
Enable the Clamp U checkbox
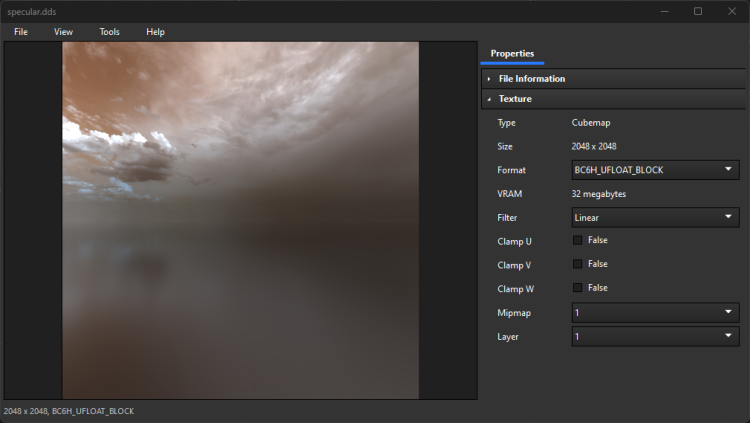577,240
